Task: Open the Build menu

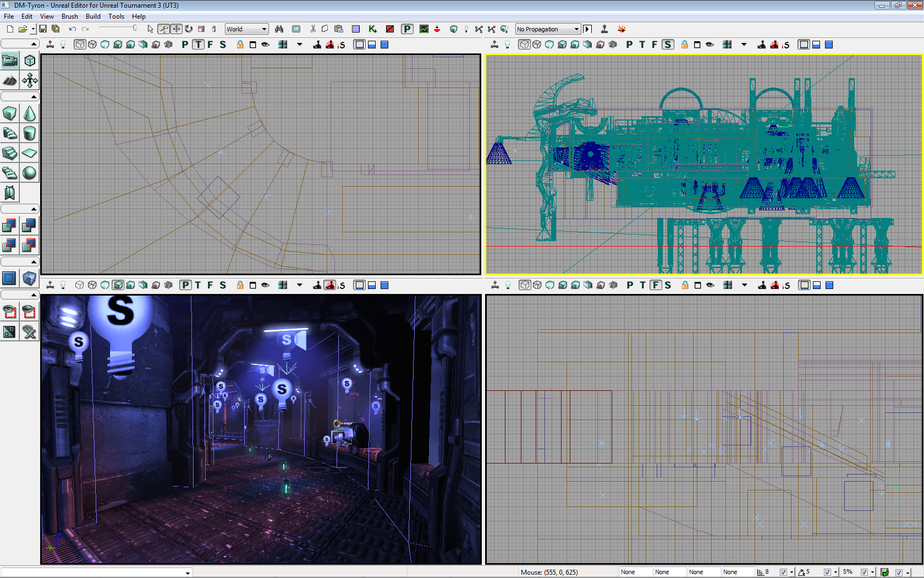Action: [93, 17]
